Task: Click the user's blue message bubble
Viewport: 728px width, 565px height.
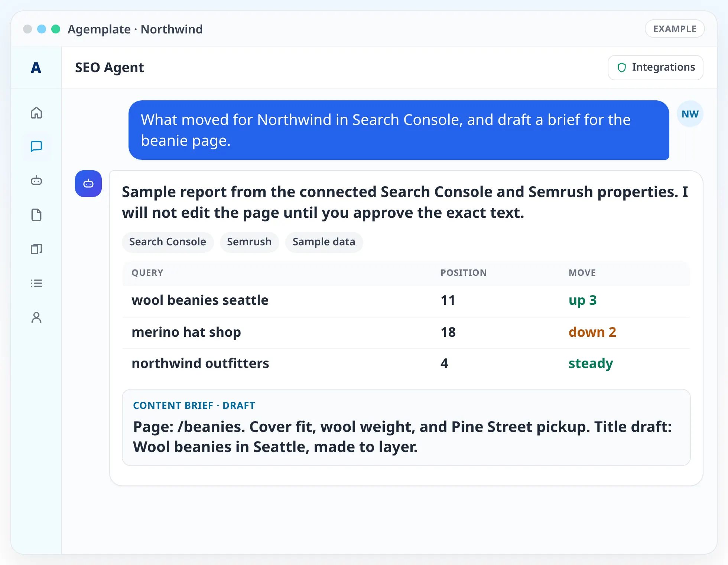Action: [399, 130]
